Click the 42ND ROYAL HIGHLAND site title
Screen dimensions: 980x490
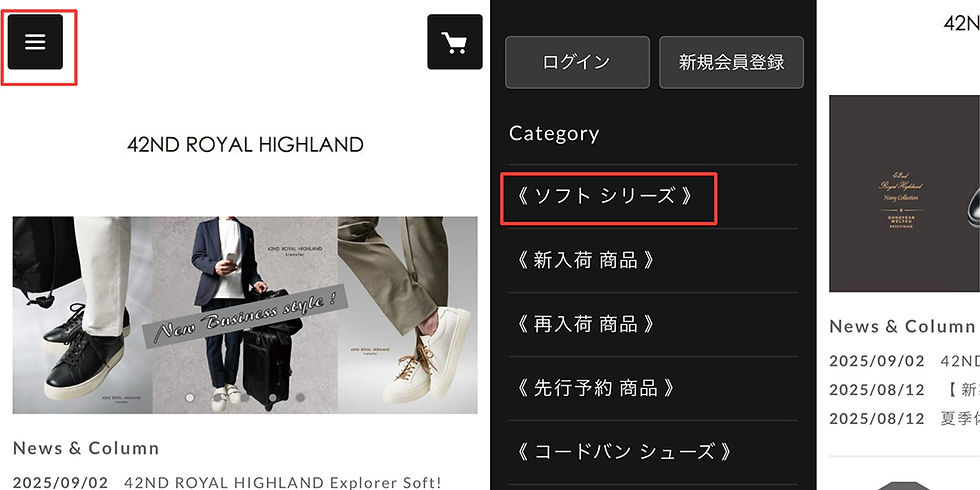coord(245,145)
